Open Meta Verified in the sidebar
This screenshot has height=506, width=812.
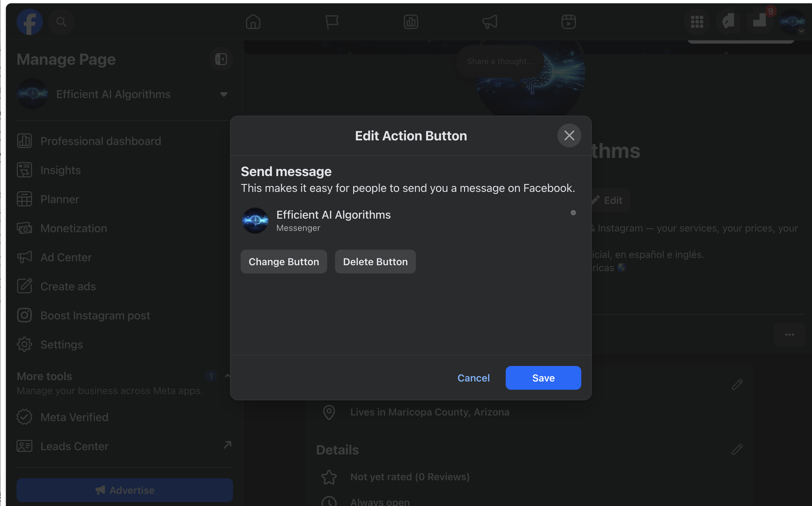click(x=124, y=417)
